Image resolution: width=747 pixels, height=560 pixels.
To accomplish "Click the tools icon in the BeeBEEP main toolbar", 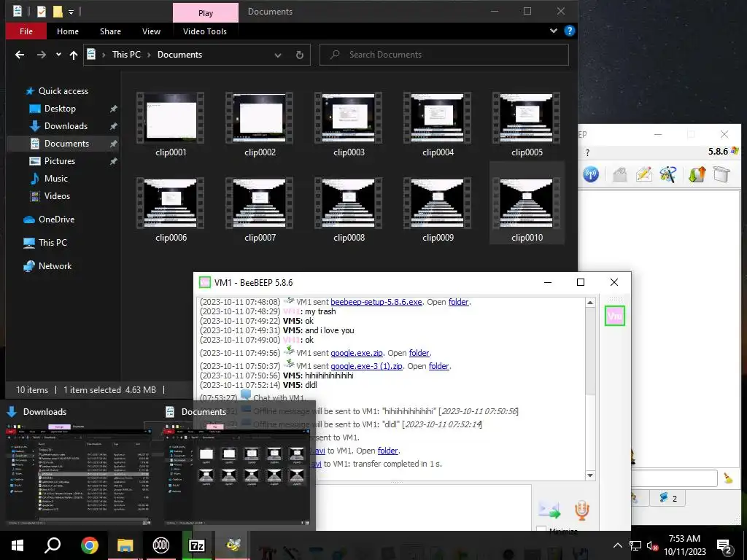I will coord(668,174).
